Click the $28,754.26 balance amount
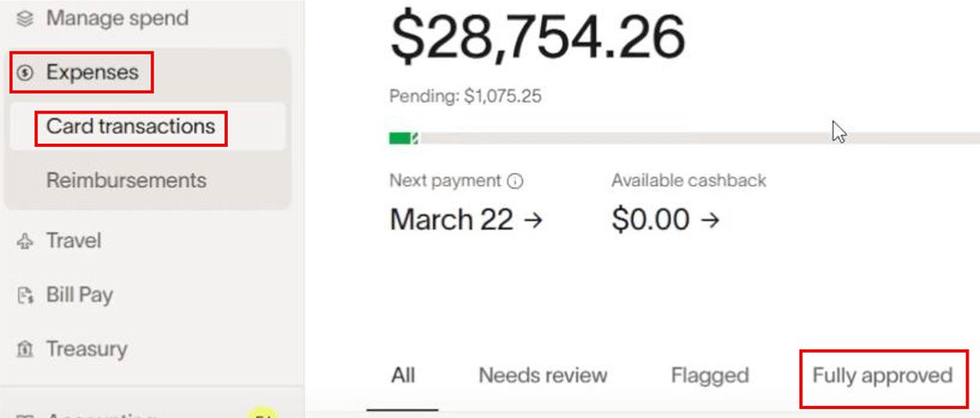 [537, 38]
